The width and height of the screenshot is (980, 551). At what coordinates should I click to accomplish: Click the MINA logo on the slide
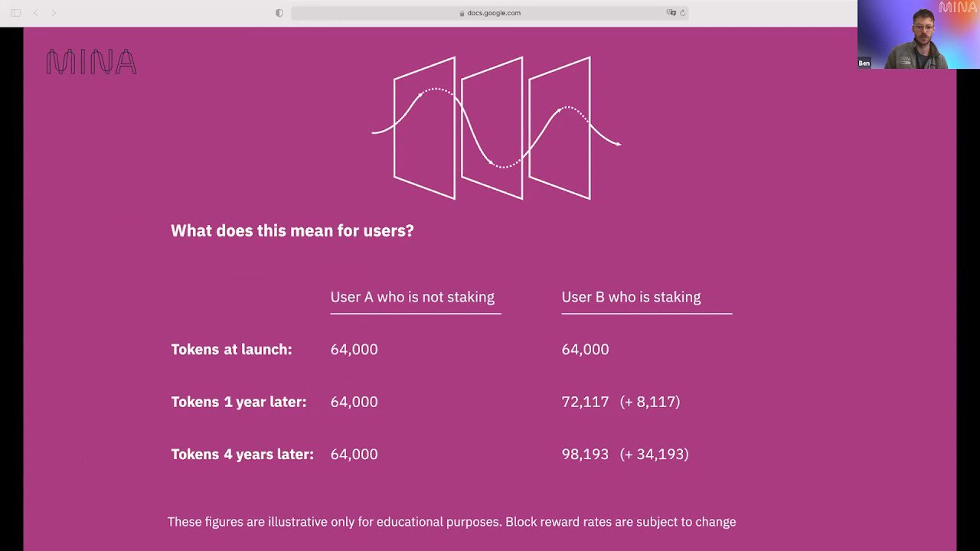[91, 62]
